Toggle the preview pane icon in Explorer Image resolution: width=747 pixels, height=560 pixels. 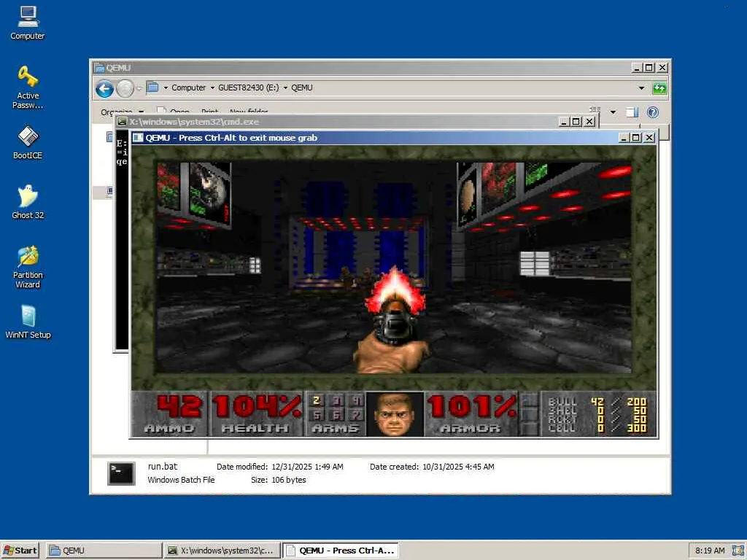tap(632, 112)
